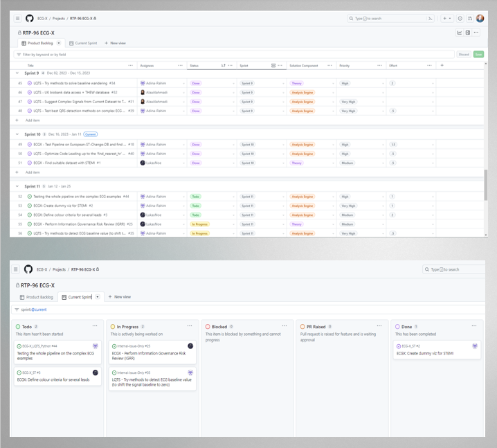
Task: Click In Progress status on row 55
Action: pyautogui.click(x=199, y=224)
